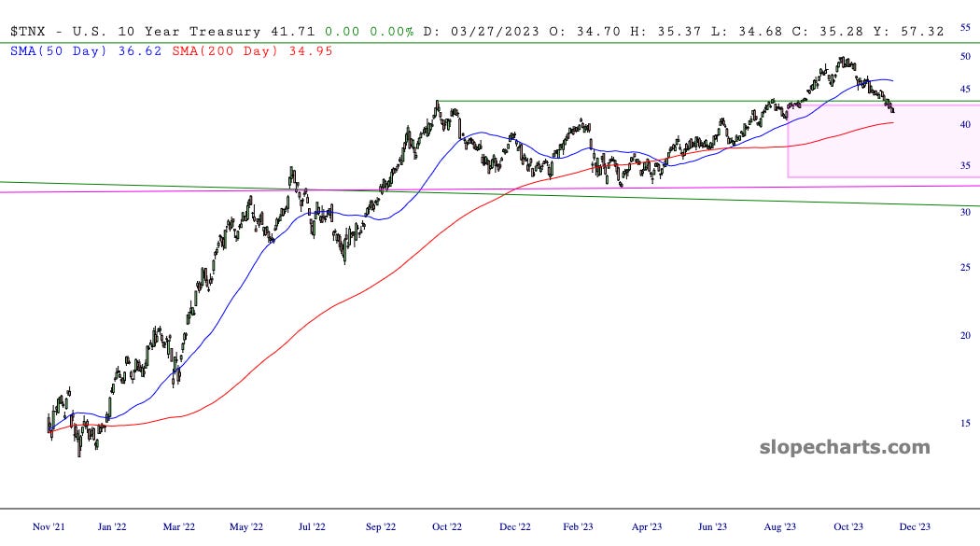
Task: Click the open value O: 34.70
Action: [x=585, y=31]
